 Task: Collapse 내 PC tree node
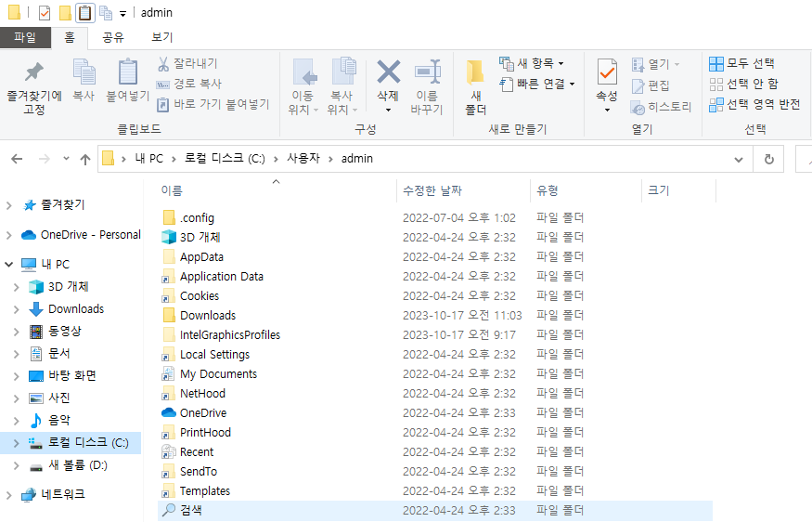click(x=8, y=265)
